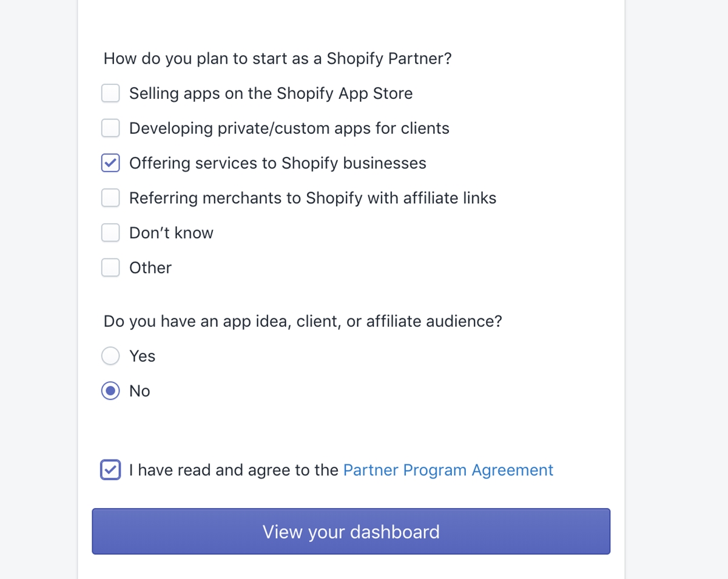Click the 'No' label text
The width and height of the screenshot is (728, 579).
[x=140, y=391]
